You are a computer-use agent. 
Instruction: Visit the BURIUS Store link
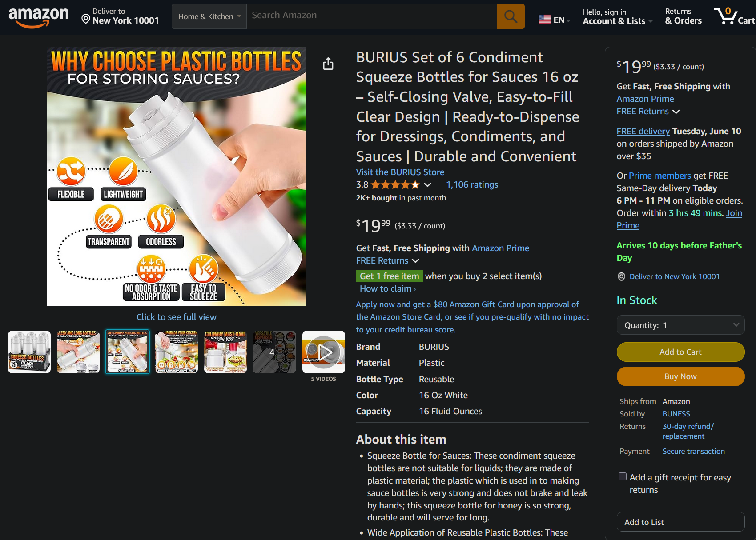click(x=400, y=172)
